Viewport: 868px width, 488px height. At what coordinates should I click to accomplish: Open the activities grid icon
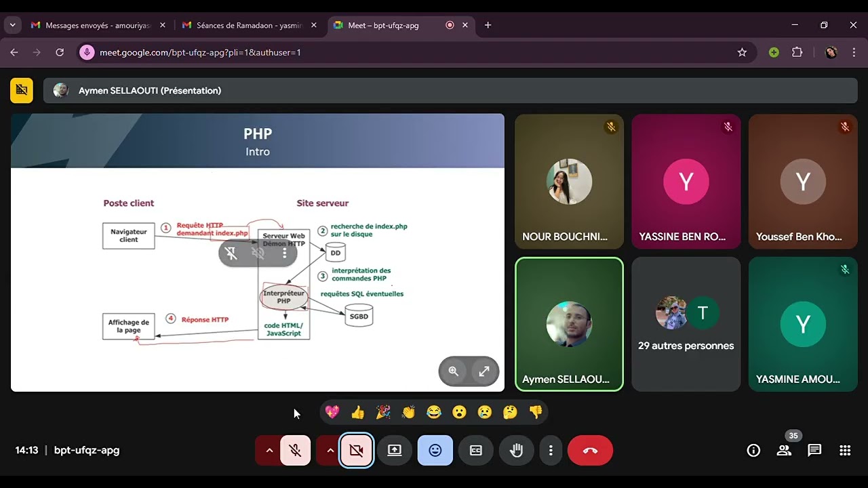tap(845, 450)
